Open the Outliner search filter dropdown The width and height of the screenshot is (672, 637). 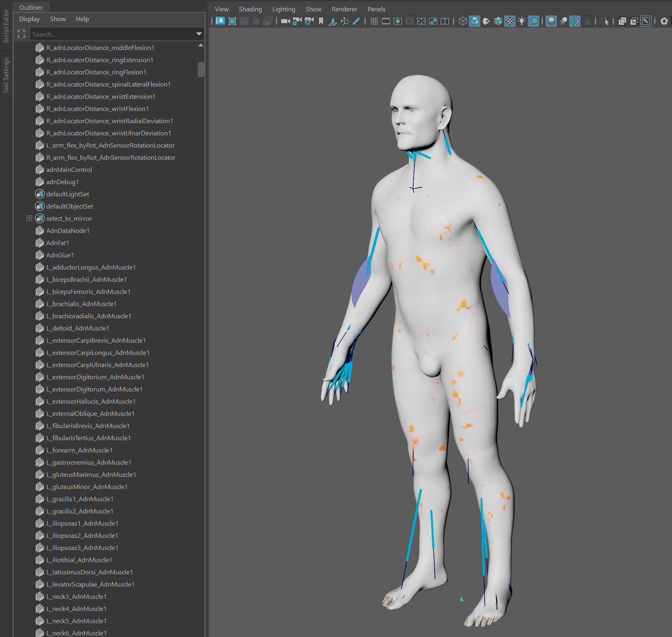click(199, 34)
